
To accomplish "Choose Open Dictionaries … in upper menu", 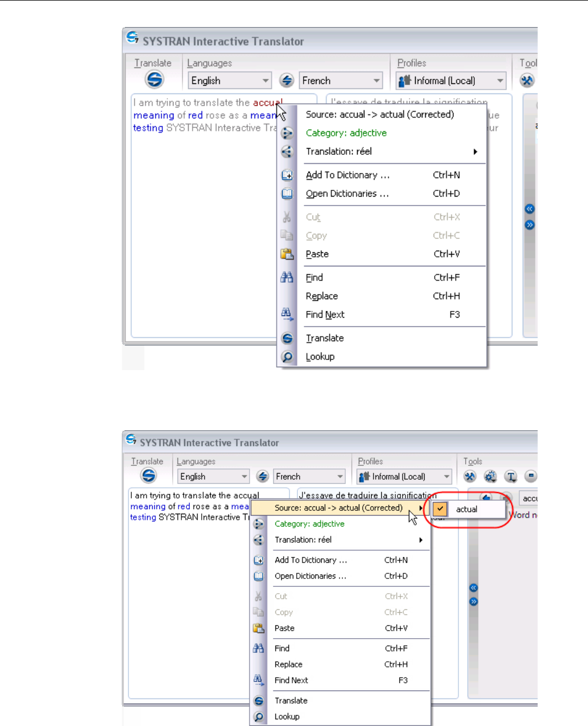I will tap(348, 194).
